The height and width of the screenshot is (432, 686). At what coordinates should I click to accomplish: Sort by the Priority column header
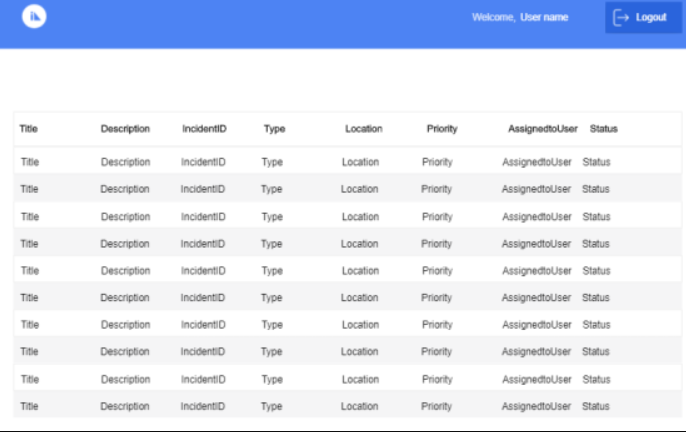442,129
